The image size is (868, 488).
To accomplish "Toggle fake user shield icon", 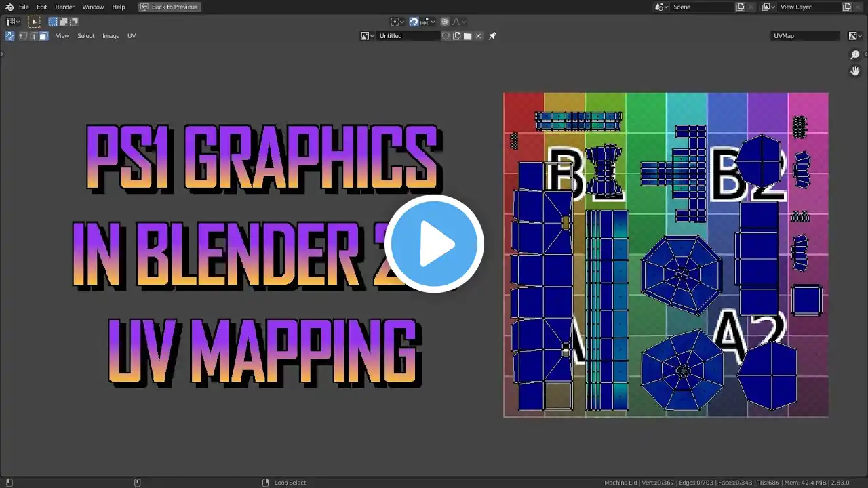I will [x=446, y=36].
